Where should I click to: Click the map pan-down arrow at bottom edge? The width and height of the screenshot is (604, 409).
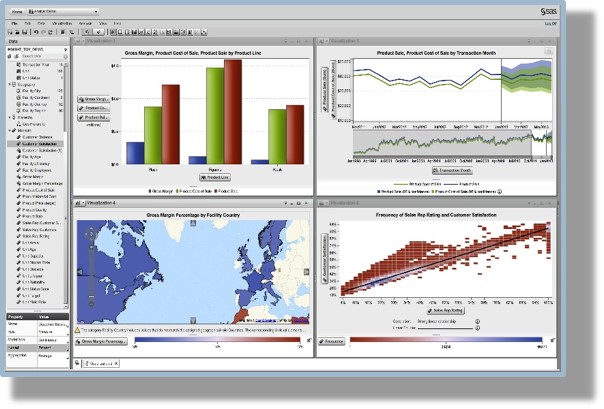click(x=193, y=320)
